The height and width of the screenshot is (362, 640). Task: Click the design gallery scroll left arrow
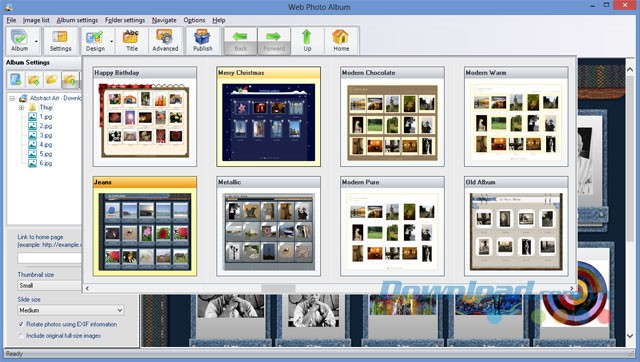[87, 289]
